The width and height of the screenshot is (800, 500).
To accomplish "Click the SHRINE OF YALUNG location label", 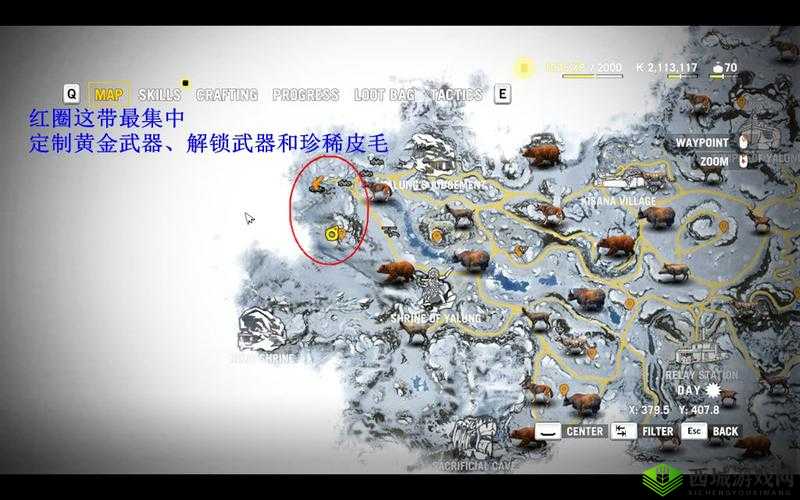I will tap(435, 319).
